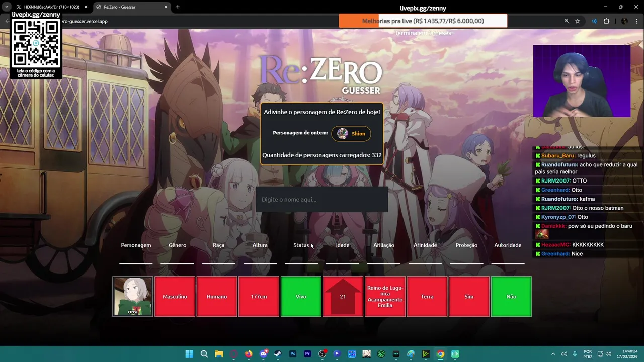The image size is (644, 362).
Task: Click the Proteção column header
Action: pos(466,245)
